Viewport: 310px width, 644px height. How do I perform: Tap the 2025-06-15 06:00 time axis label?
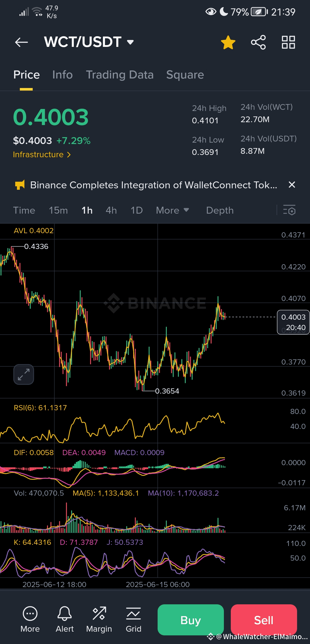[158, 584]
